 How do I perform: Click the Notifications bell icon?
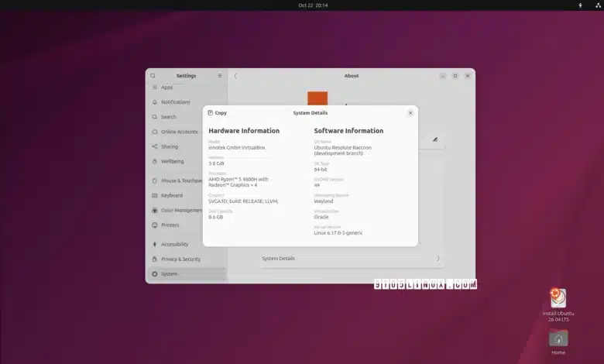(x=154, y=102)
